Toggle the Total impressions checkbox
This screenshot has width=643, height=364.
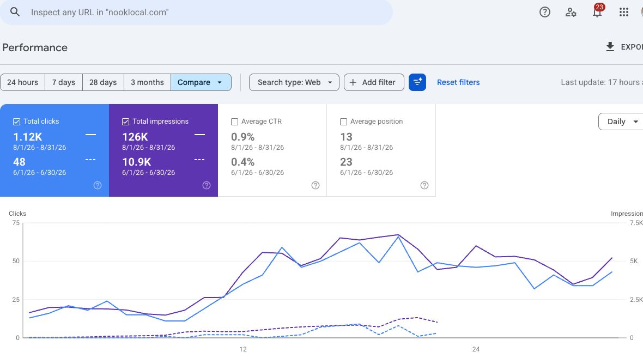pyautogui.click(x=125, y=122)
